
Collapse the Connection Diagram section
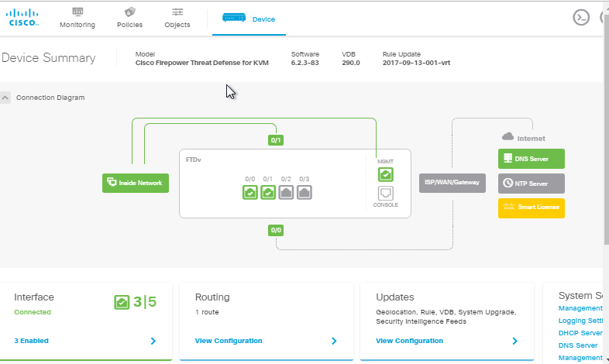[5, 98]
